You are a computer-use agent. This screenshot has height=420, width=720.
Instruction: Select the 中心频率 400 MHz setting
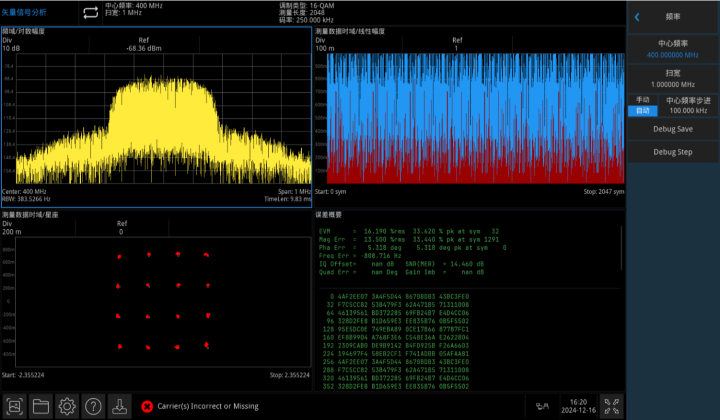coord(672,50)
